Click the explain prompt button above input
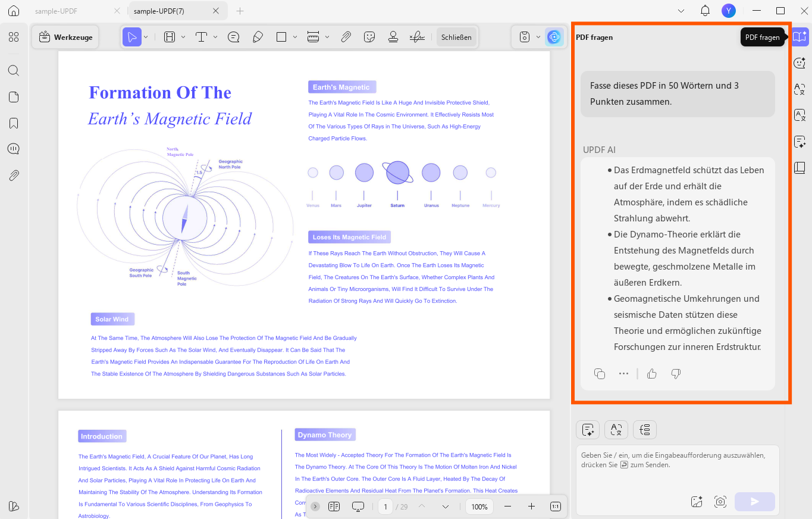Image resolution: width=812 pixels, height=519 pixels. pyautogui.click(x=645, y=429)
